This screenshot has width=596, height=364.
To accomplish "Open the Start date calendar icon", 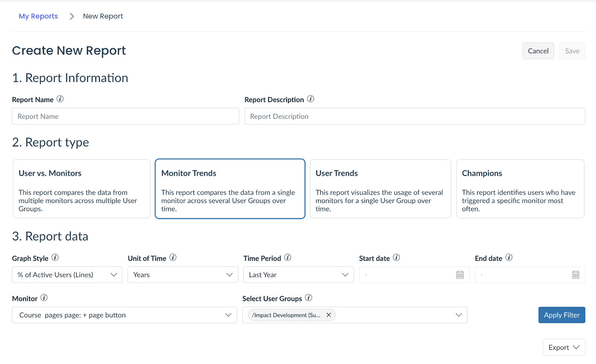I will pyautogui.click(x=460, y=275).
